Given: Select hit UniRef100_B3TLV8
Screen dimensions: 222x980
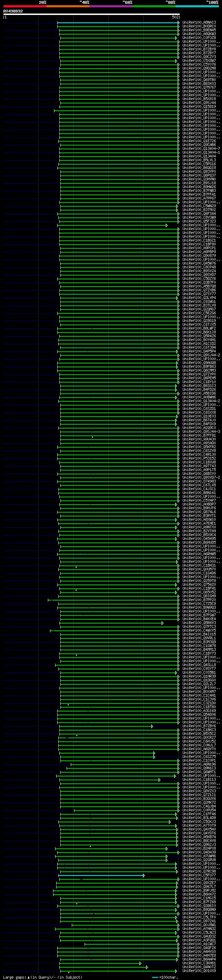Looking at the screenshot, I should 199,306.
